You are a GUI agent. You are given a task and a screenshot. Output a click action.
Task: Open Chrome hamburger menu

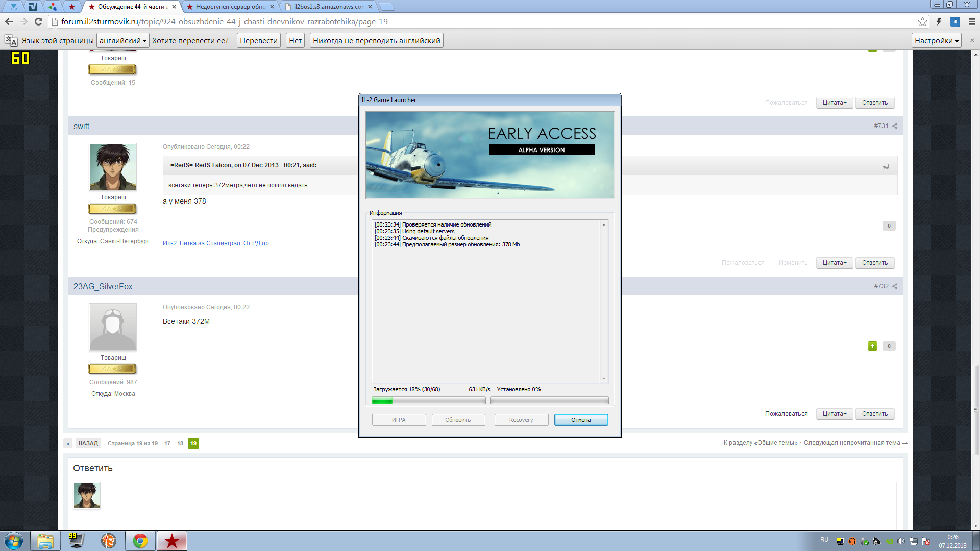tap(972, 21)
